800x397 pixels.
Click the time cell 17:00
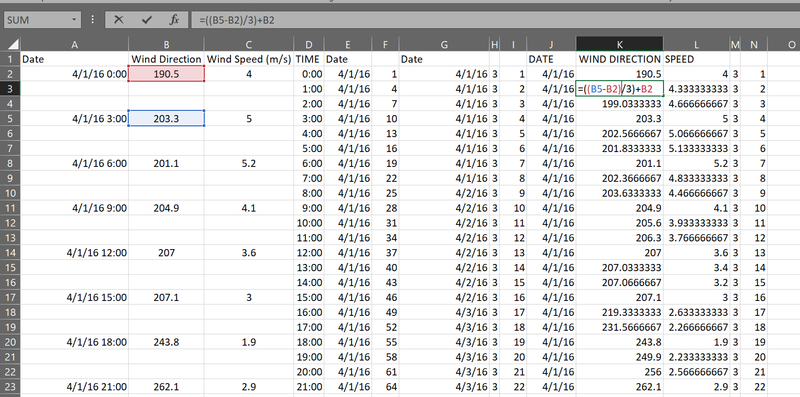coord(309,327)
